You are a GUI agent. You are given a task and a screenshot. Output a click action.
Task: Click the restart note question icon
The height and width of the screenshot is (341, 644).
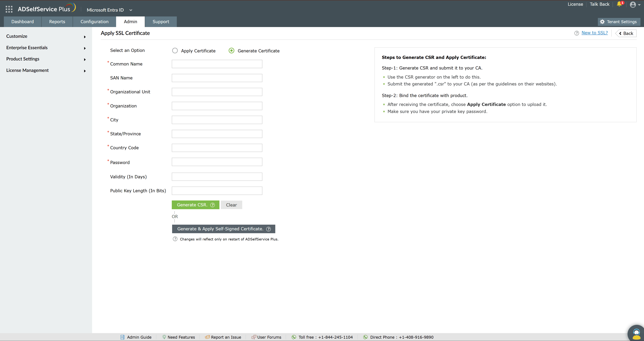click(x=175, y=239)
